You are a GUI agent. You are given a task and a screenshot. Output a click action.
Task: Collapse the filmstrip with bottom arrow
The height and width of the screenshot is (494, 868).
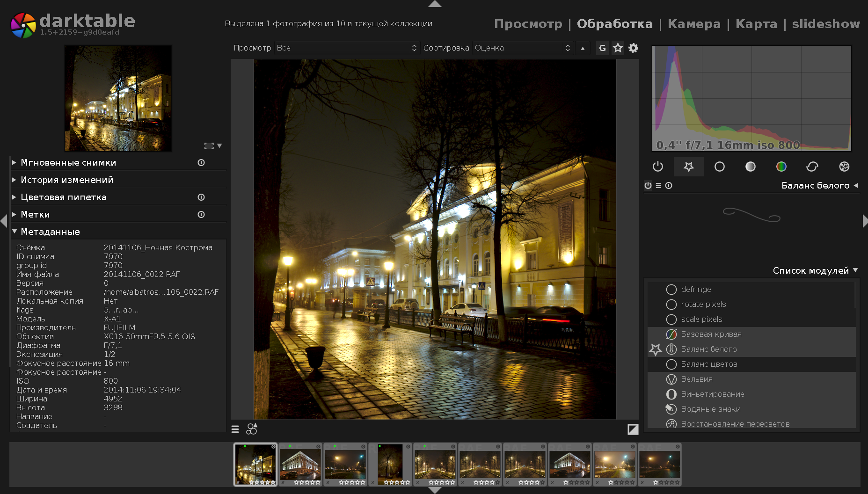click(x=435, y=490)
